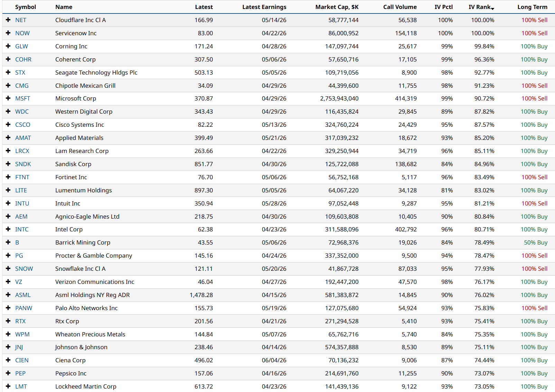Sort by Latest Earnings column

click(x=264, y=7)
